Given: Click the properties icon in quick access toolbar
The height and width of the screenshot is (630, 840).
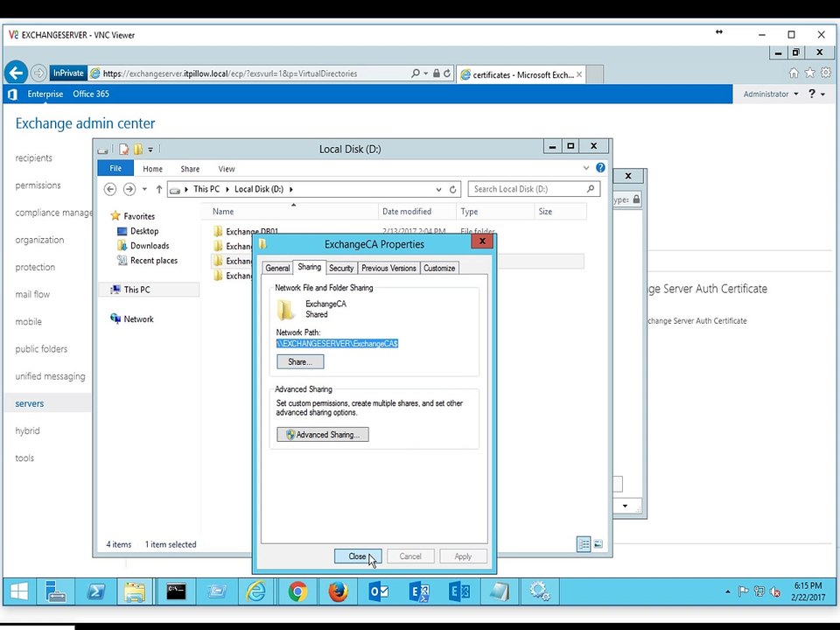Looking at the screenshot, I should click(x=123, y=149).
